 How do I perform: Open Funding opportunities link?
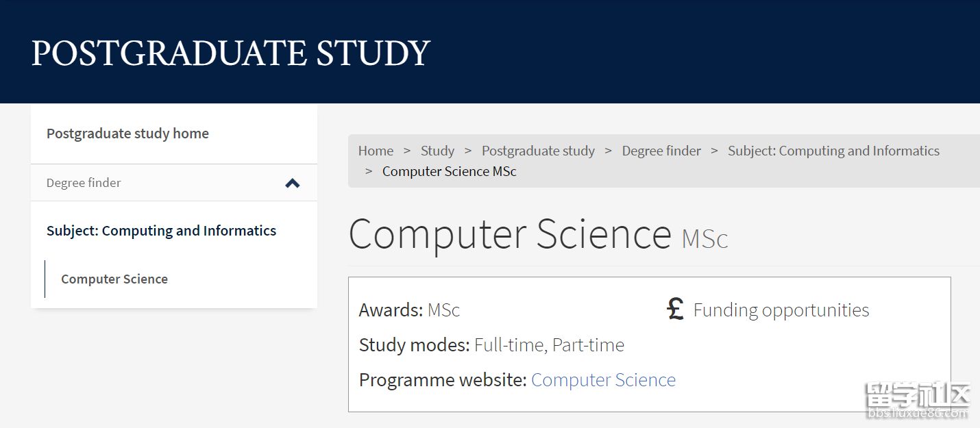781,310
